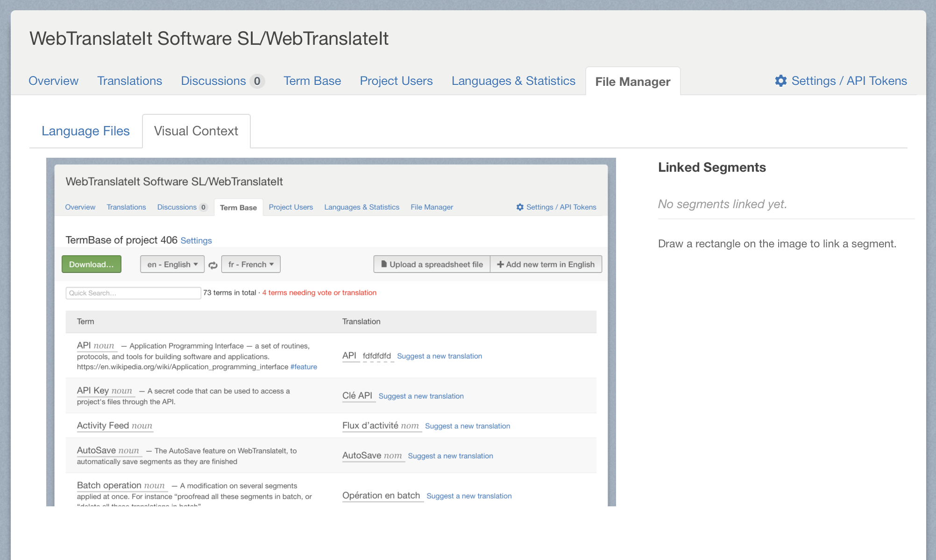This screenshot has height=560, width=936.
Task: Click the Settings gear icon
Action: (780, 81)
